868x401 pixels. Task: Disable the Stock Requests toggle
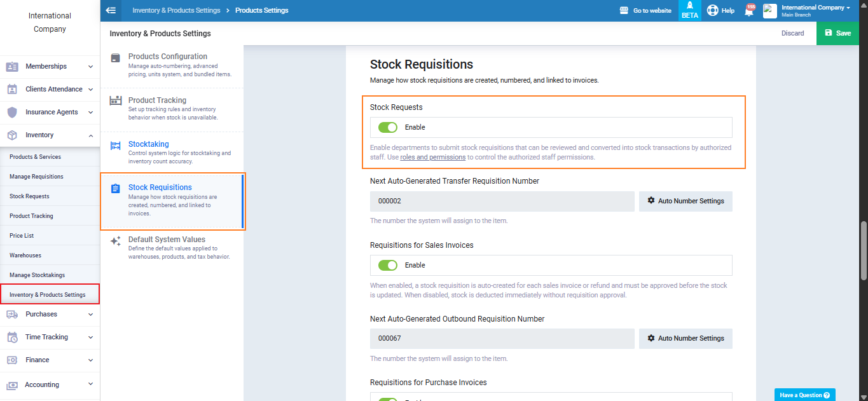coord(387,127)
